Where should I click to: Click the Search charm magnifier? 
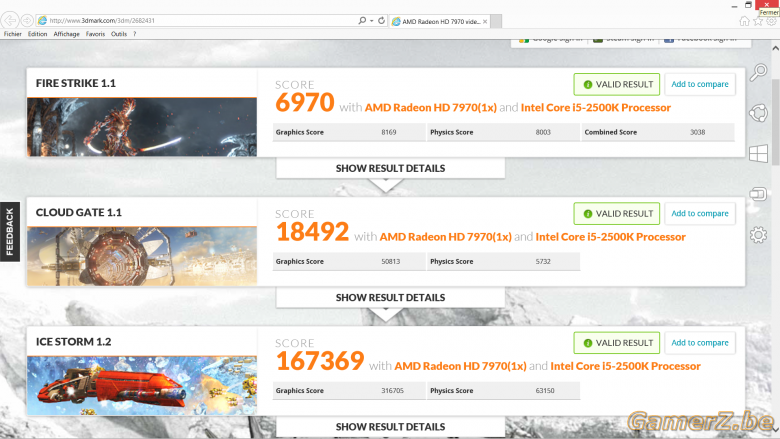pyautogui.click(x=759, y=72)
